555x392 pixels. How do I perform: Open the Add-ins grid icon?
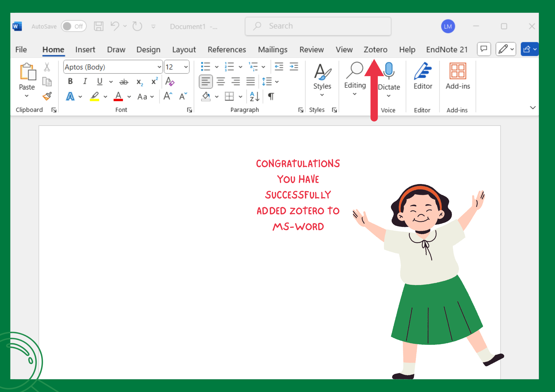tap(458, 71)
